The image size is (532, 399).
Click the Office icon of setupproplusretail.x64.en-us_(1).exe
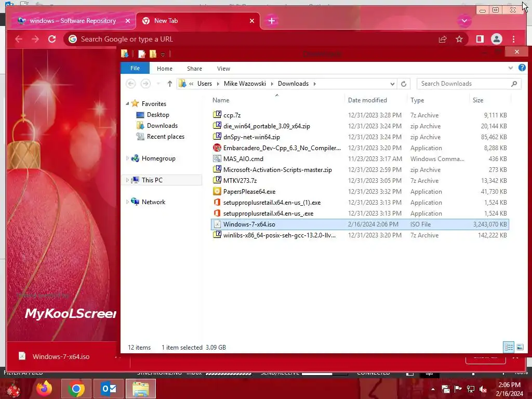click(217, 202)
